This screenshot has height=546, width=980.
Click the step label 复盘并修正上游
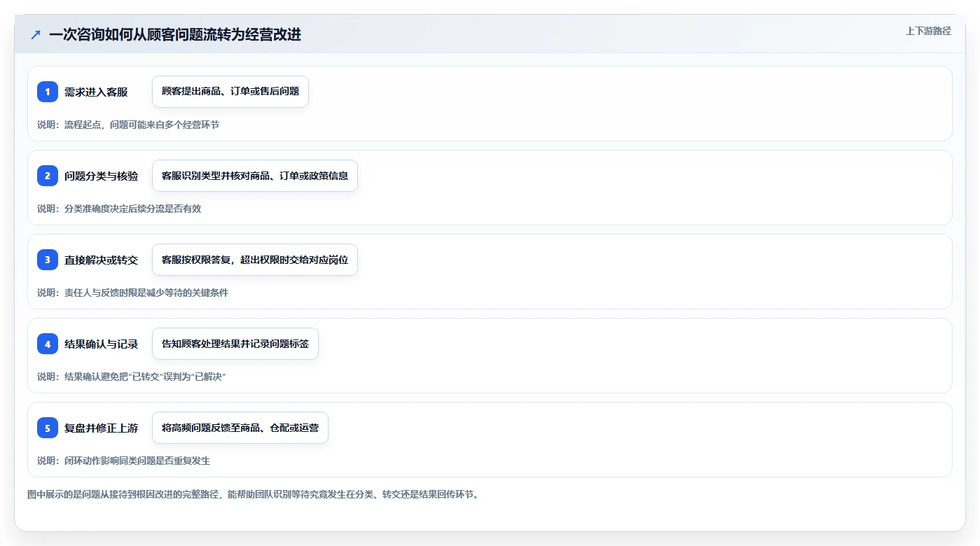(x=101, y=428)
